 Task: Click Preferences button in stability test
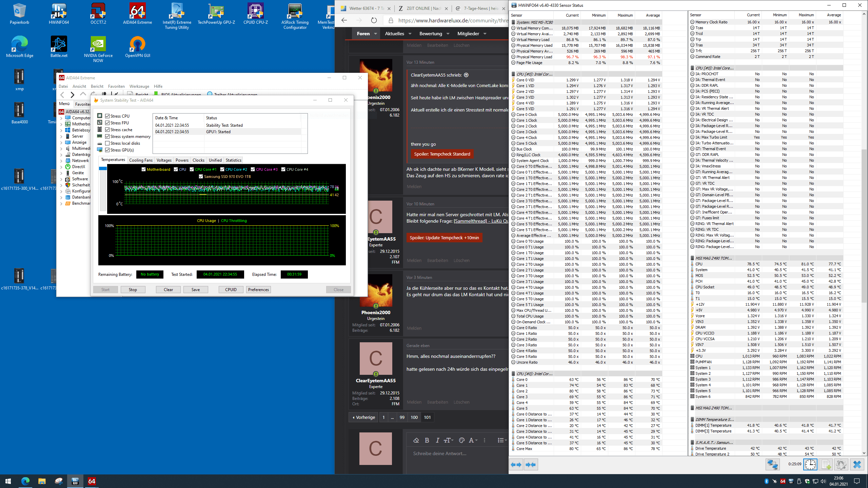pos(258,290)
